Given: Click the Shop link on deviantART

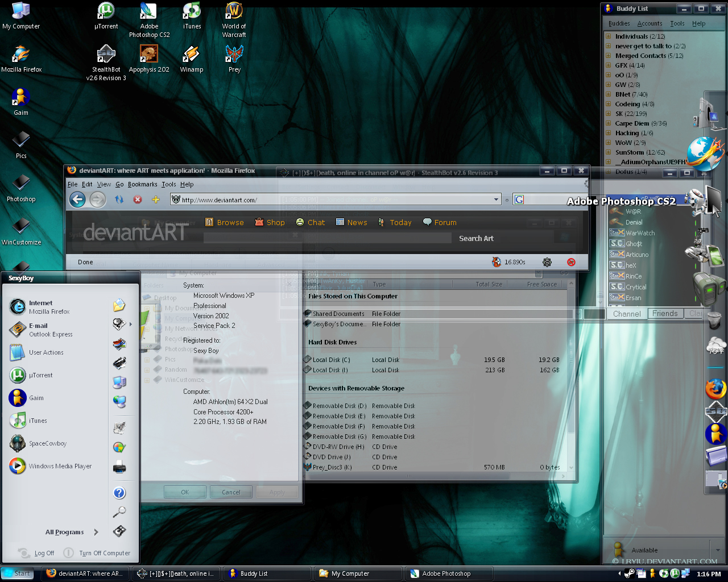Looking at the screenshot, I should coord(270,222).
